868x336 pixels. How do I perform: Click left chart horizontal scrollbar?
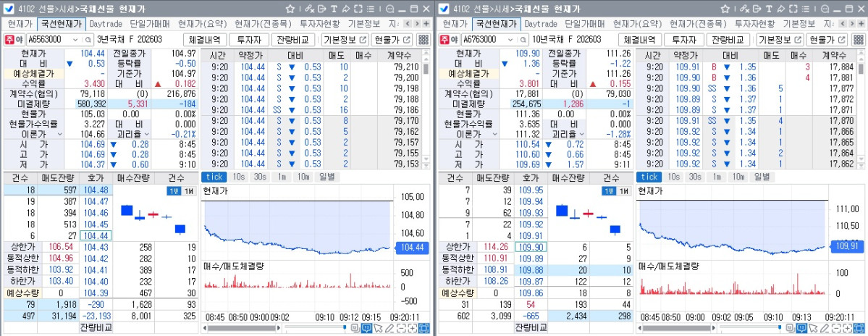click(241, 328)
